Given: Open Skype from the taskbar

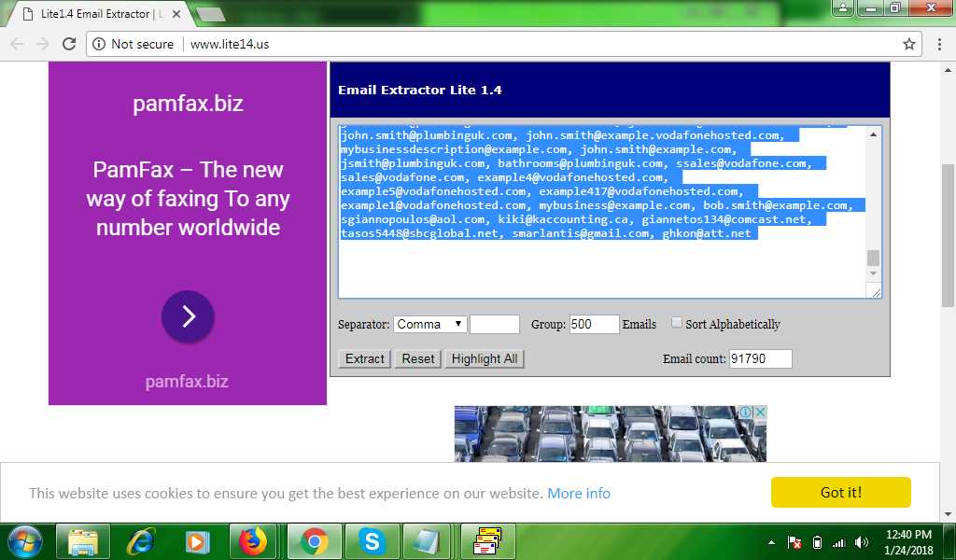Looking at the screenshot, I should click(372, 541).
